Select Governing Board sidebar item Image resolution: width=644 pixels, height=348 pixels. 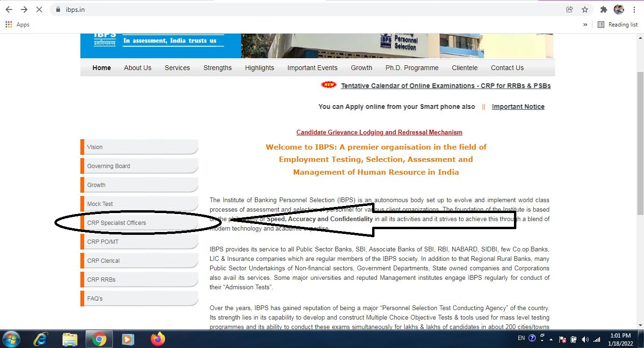coord(139,166)
